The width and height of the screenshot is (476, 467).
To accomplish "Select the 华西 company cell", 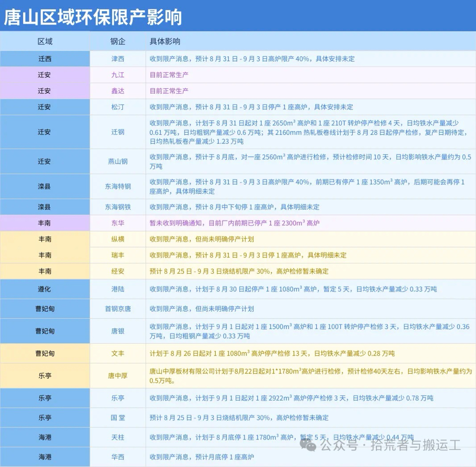I will [118, 457].
